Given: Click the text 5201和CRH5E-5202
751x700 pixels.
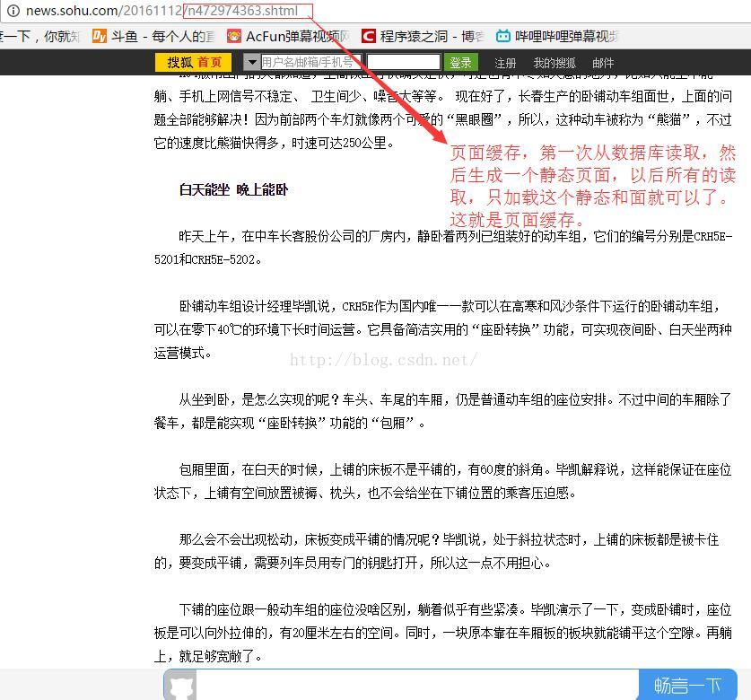Looking at the screenshot, I should [x=207, y=259].
